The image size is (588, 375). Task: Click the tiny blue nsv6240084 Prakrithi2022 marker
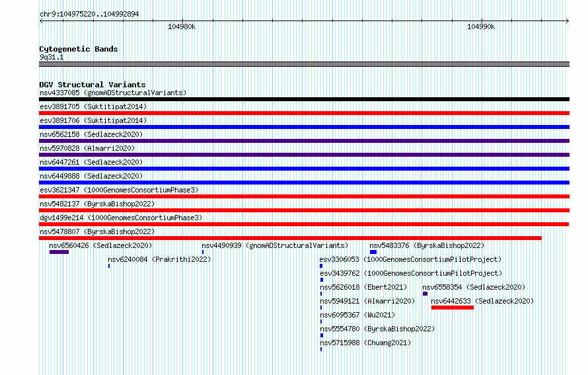tap(109, 266)
